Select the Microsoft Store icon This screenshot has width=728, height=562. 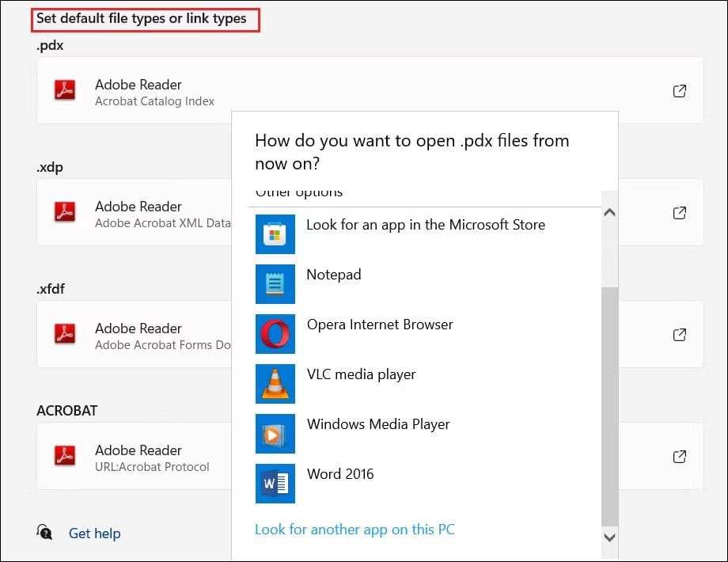[275, 234]
